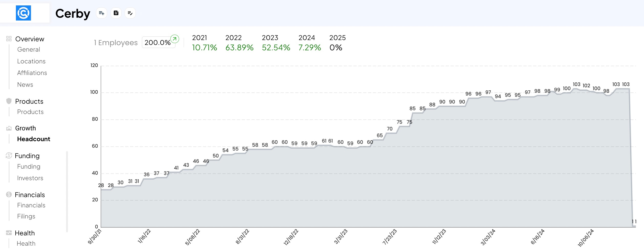Click the 200.0% growth value box
This screenshot has width=644, height=250.
(x=158, y=42)
